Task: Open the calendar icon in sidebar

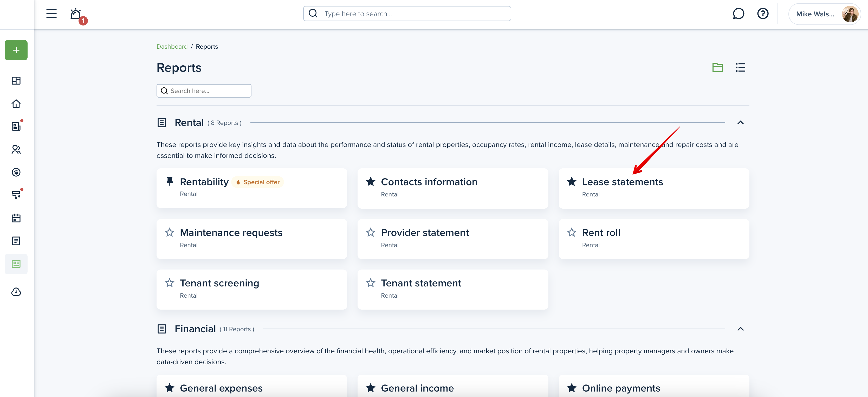Action: [x=16, y=218]
